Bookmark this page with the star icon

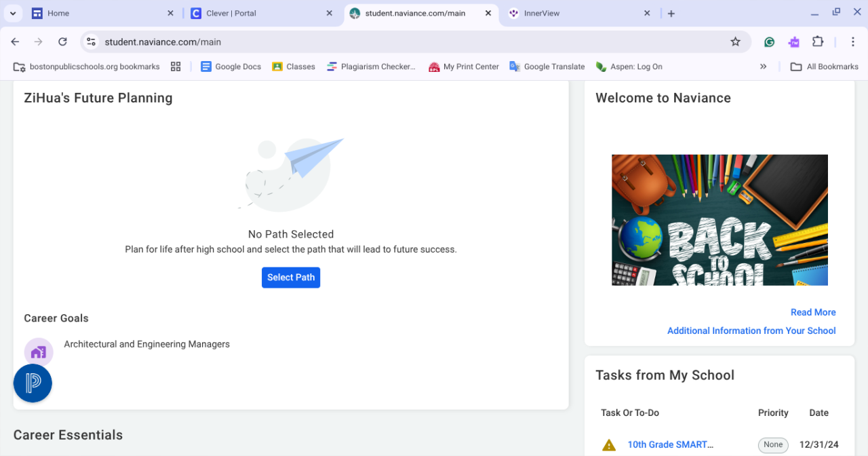coord(735,42)
